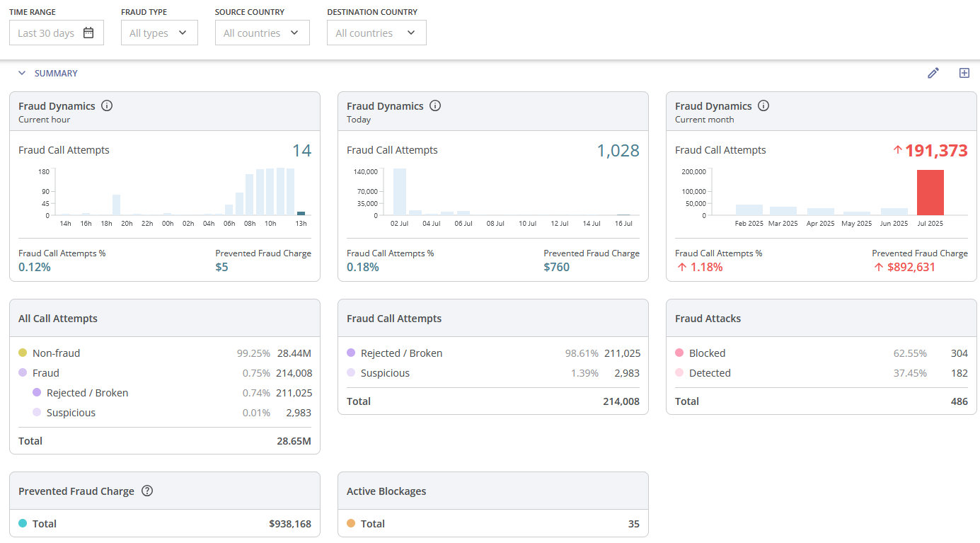Click the Non-fraud yellow legend dot
This screenshot has width=980, height=543.
click(x=23, y=353)
